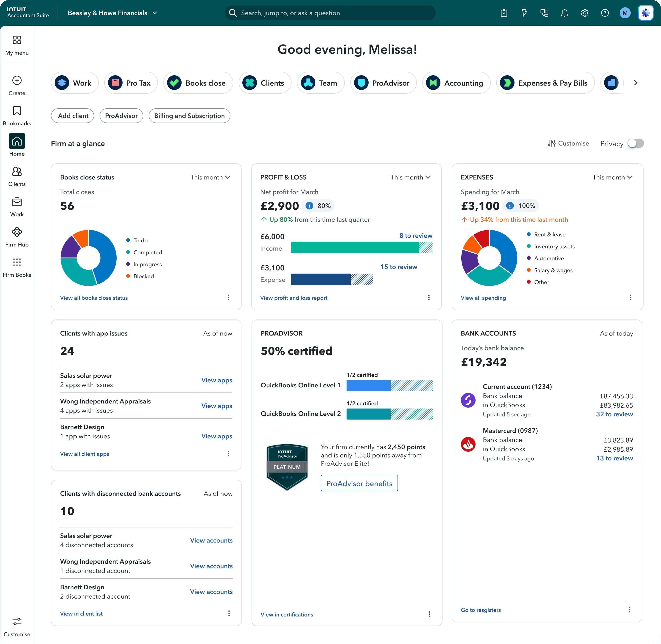This screenshot has width=661, height=644.
Task: Open the help question mark icon
Action: point(605,13)
